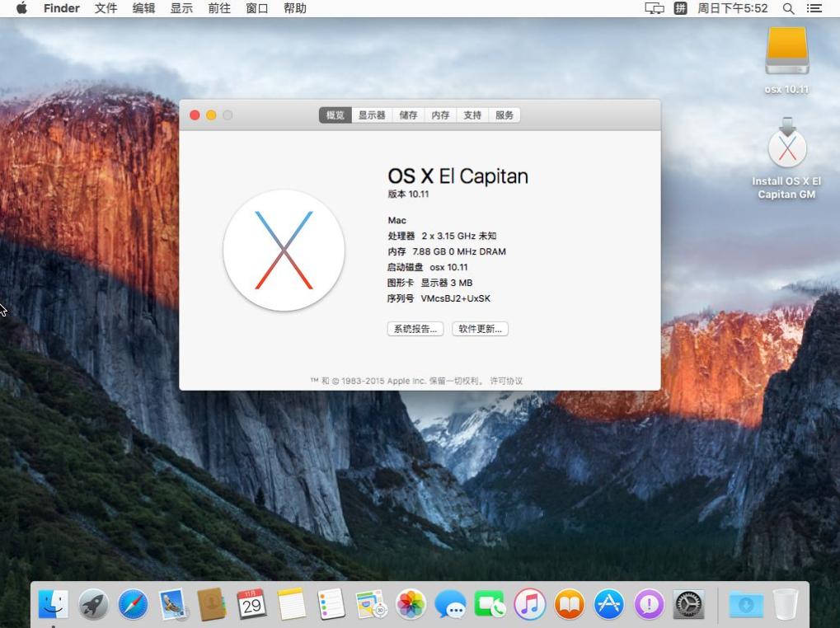Select the 内存 tab

click(x=440, y=115)
